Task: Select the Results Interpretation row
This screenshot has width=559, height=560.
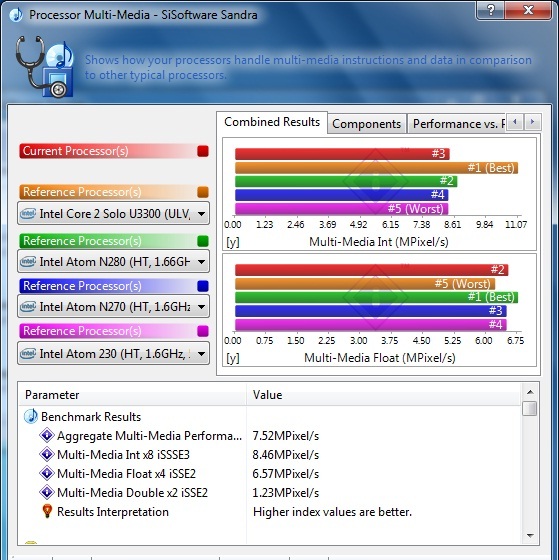Action: coord(270,511)
